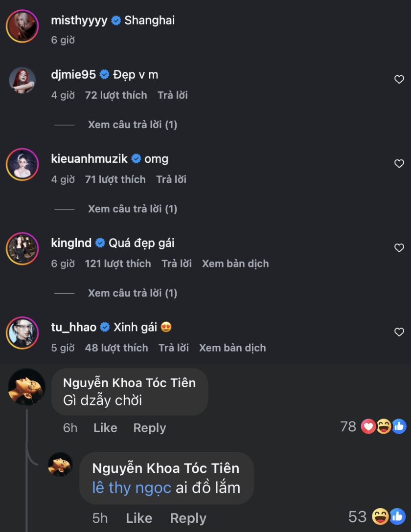Click the 78 reactions counter on Tóc Tiên's comment
Viewport: 411px width, 532px height.
(348, 426)
